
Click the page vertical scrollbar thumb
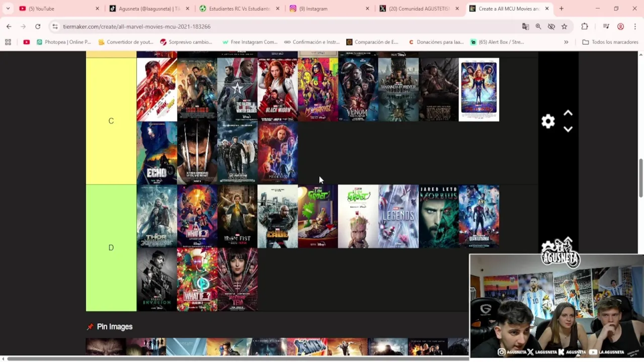coord(640,178)
